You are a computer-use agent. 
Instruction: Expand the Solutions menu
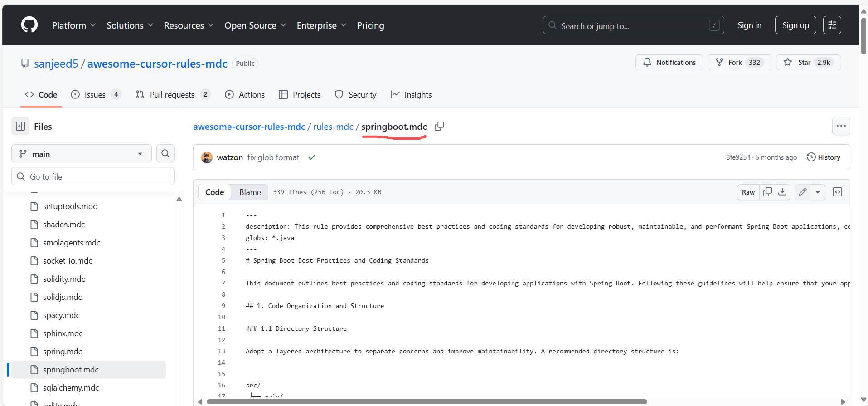[130, 25]
